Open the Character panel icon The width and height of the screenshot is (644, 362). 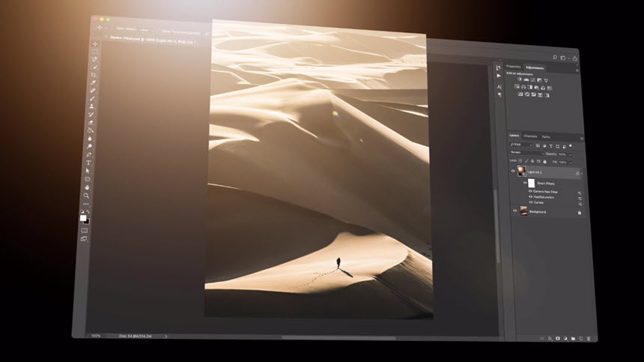(499, 87)
